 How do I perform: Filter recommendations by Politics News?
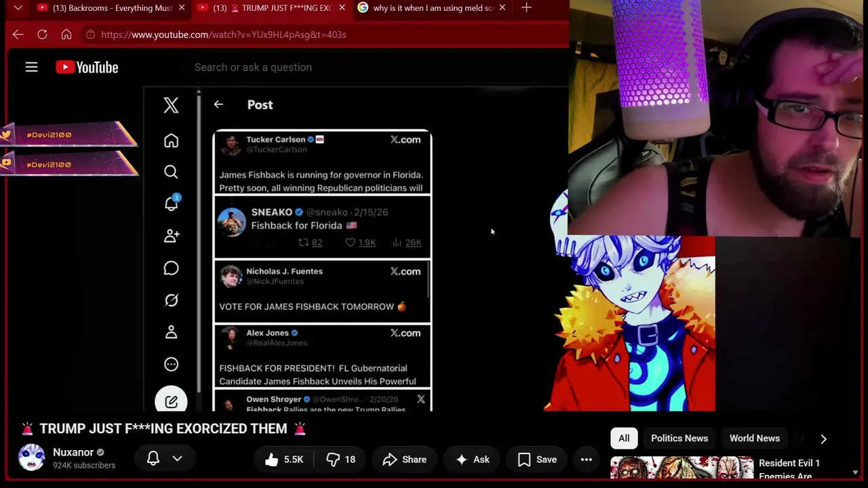[679, 439]
